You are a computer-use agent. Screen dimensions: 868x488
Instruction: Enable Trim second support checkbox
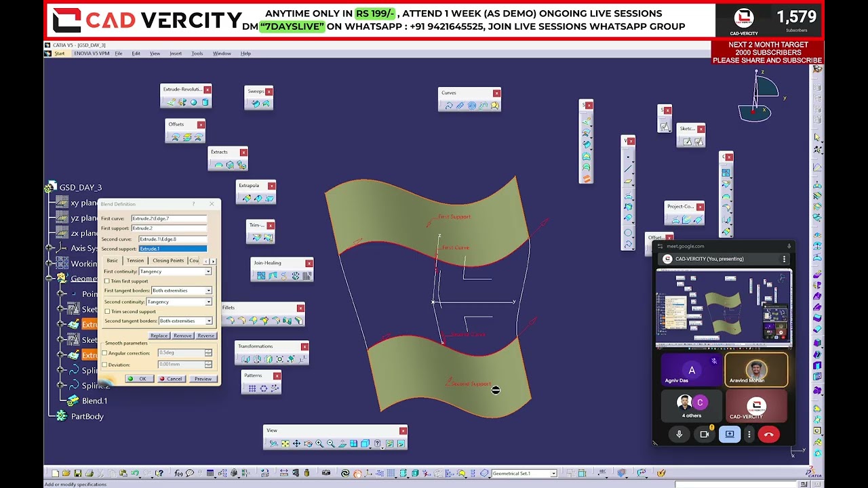[107, 312]
